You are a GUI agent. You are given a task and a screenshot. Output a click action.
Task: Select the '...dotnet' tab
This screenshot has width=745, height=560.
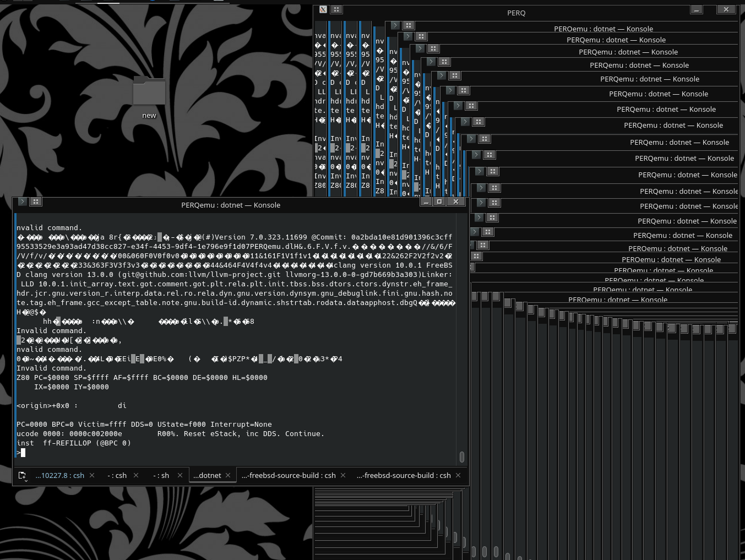point(208,475)
